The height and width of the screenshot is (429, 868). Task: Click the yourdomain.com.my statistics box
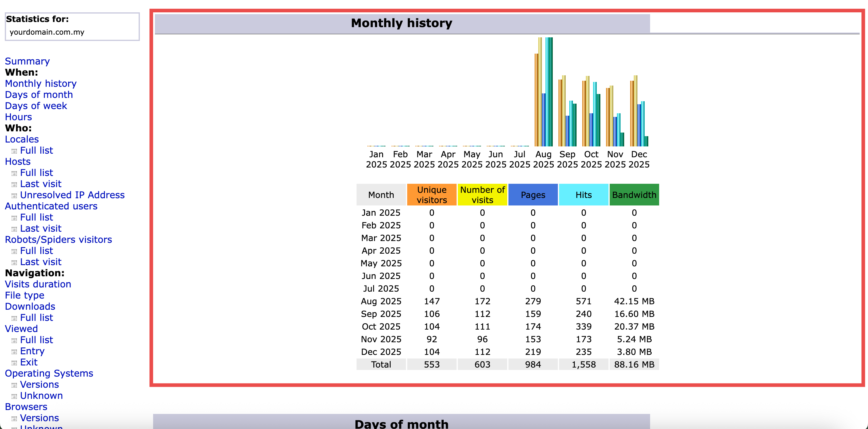[x=72, y=27]
